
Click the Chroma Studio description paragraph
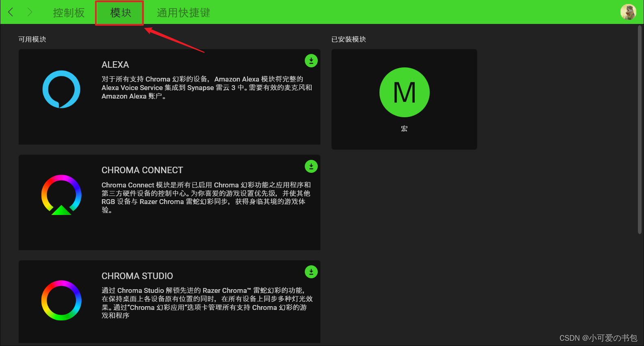coord(207,303)
